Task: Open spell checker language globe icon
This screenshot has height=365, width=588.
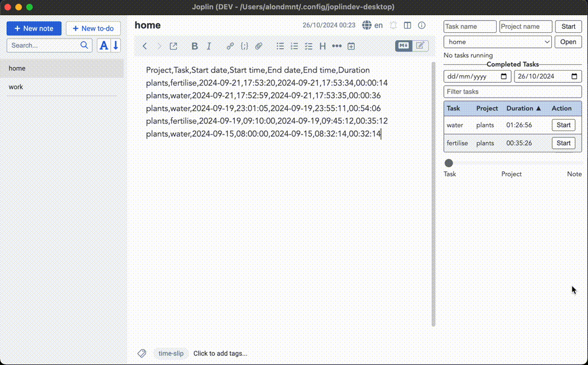Action: tap(366, 25)
